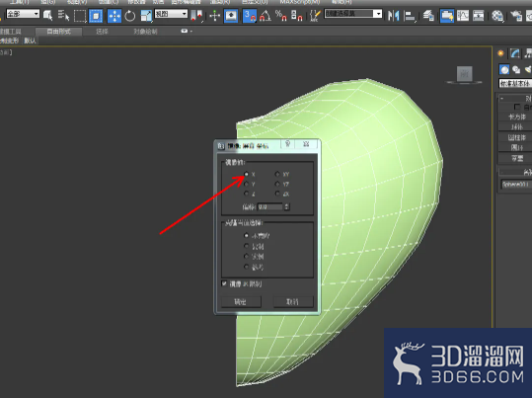Screen dimensions: 532x398
Task: Click the Mirror tool icon in toolbar
Action: (x=394, y=16)
